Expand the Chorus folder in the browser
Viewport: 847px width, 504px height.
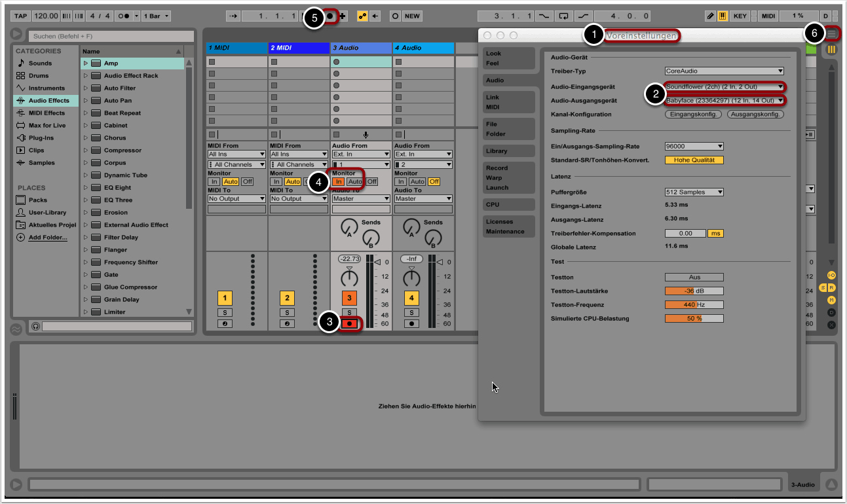[85, 138]
